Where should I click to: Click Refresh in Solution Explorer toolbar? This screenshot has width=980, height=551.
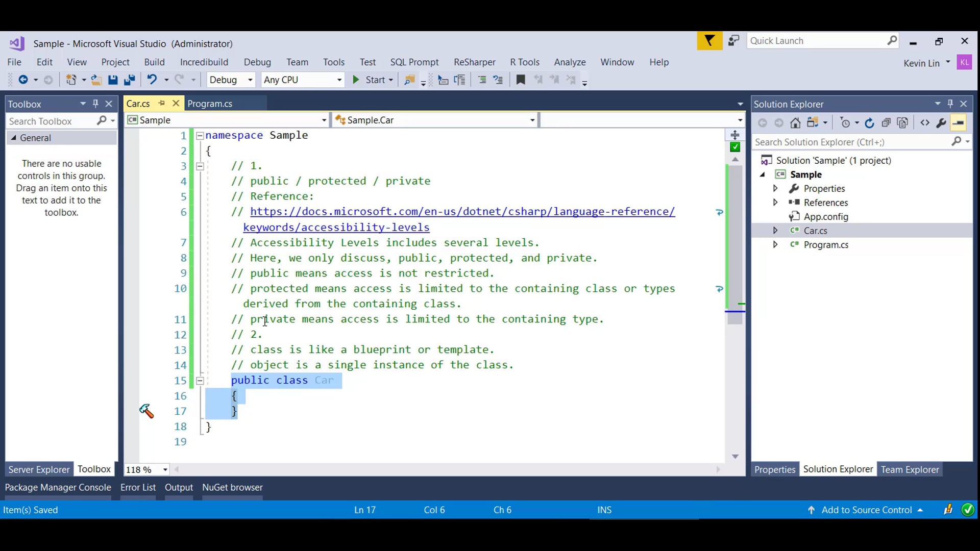coord(870,123)
